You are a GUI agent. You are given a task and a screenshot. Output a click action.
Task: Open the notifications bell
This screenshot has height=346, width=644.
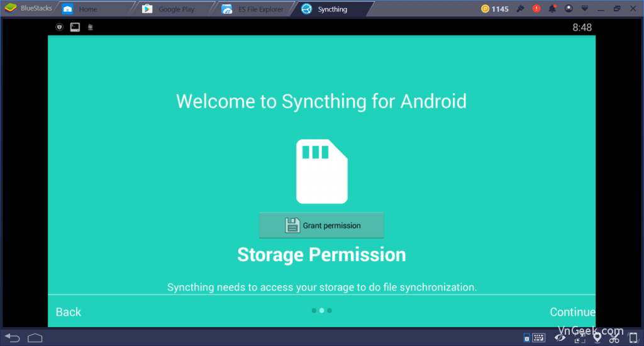click(x=552, y=9)
